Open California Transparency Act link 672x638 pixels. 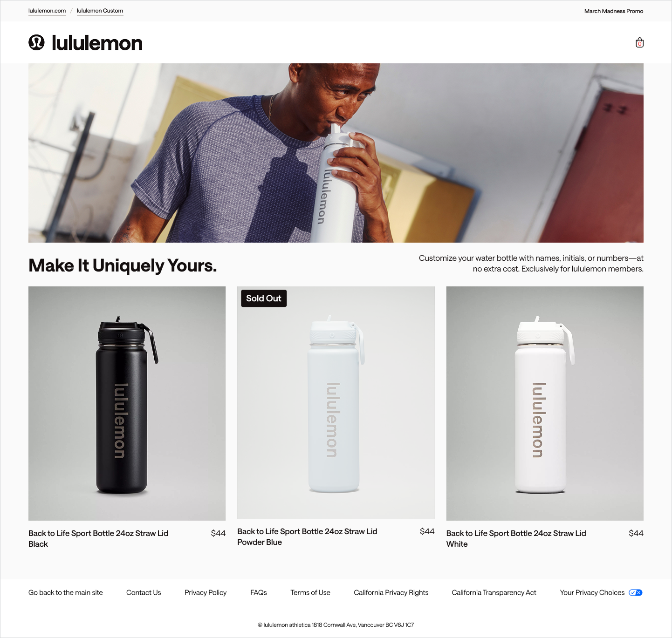[x=494, y=592]
